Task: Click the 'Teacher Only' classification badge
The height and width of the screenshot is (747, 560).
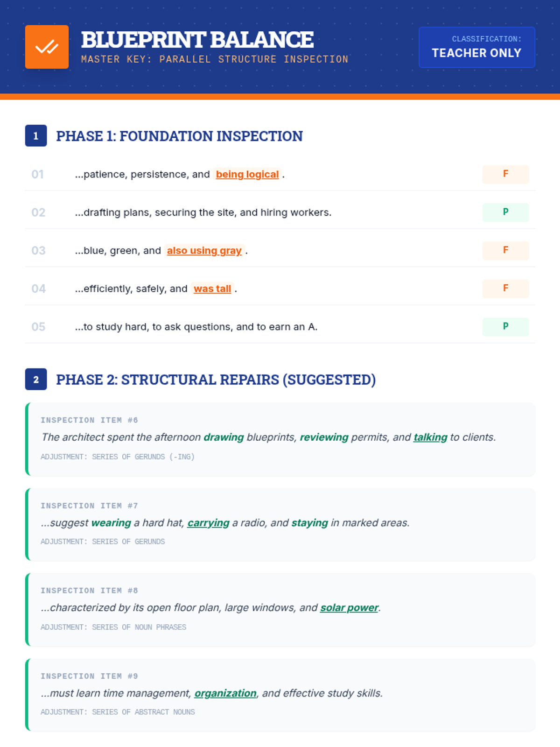Action: 476,47
